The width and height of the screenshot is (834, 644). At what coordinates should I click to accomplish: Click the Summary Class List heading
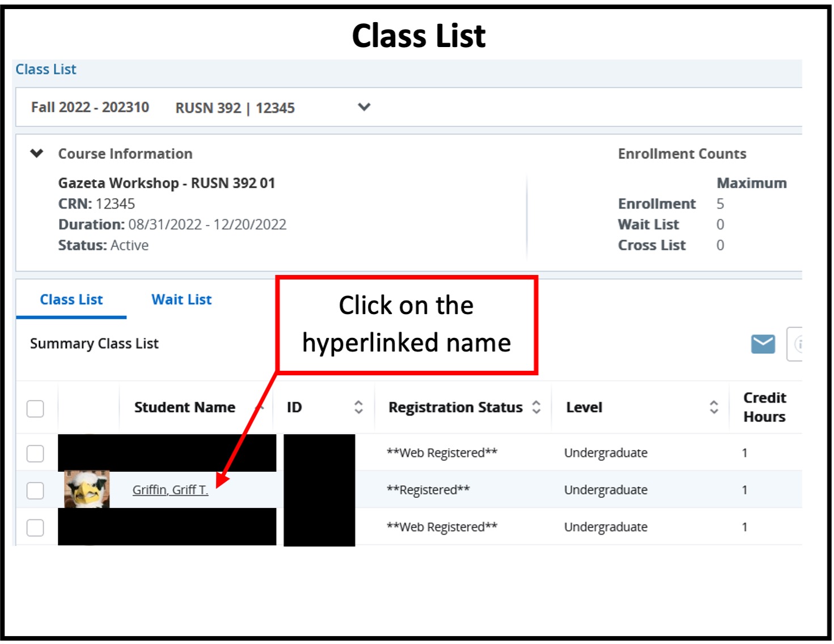click(x=94, y=344)
